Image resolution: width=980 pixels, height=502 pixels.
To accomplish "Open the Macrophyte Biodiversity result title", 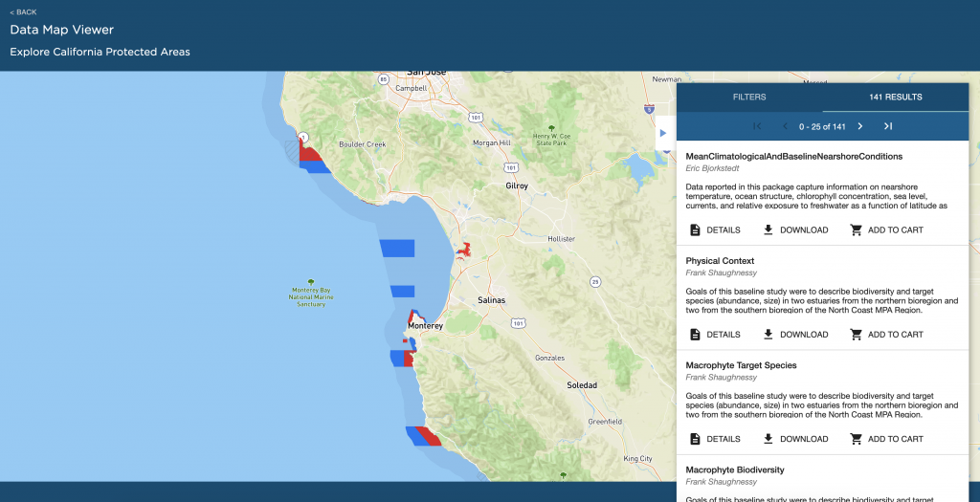I will pos(735,470).
